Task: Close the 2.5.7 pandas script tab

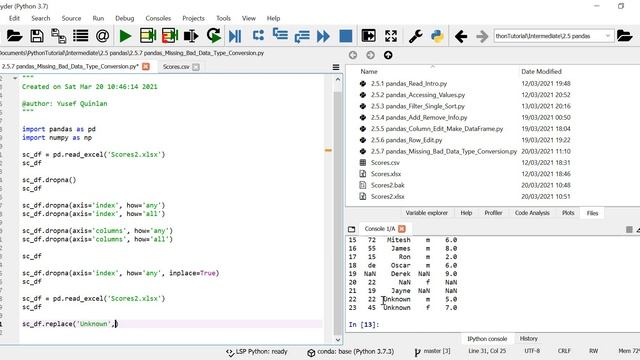Action: 146,67
